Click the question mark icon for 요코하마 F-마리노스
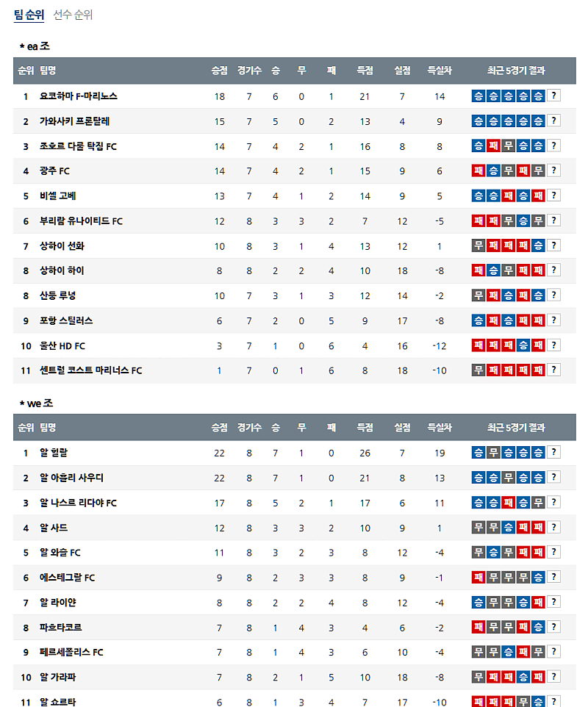588x707 pixels. (x=554, y=96)
